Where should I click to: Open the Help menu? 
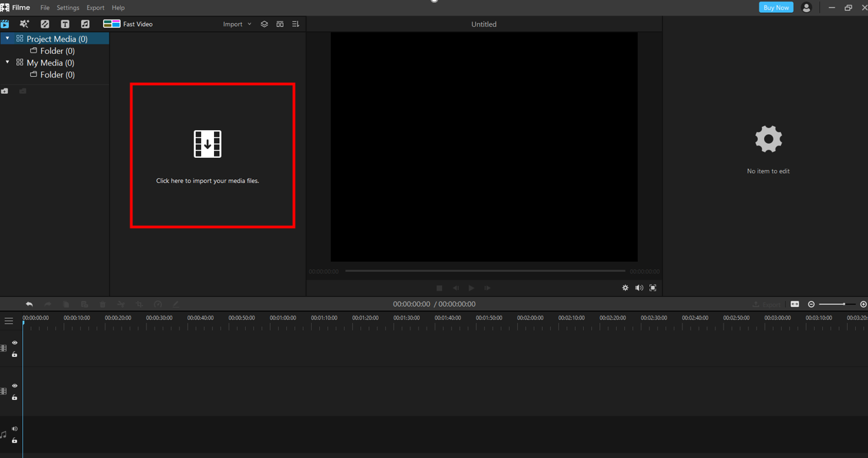(x=118, y=7)
